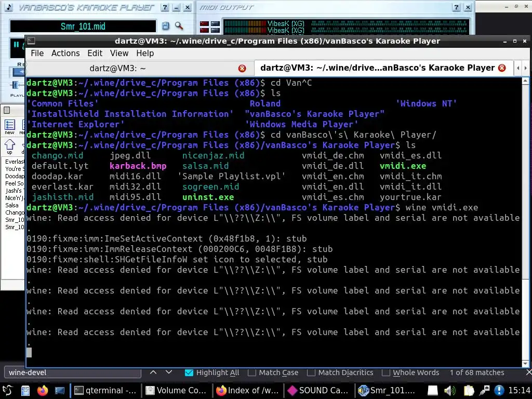Click the 'new' playlist icon in the playlist window
Screen dimensions: 532x399
[x=9, y=127]
